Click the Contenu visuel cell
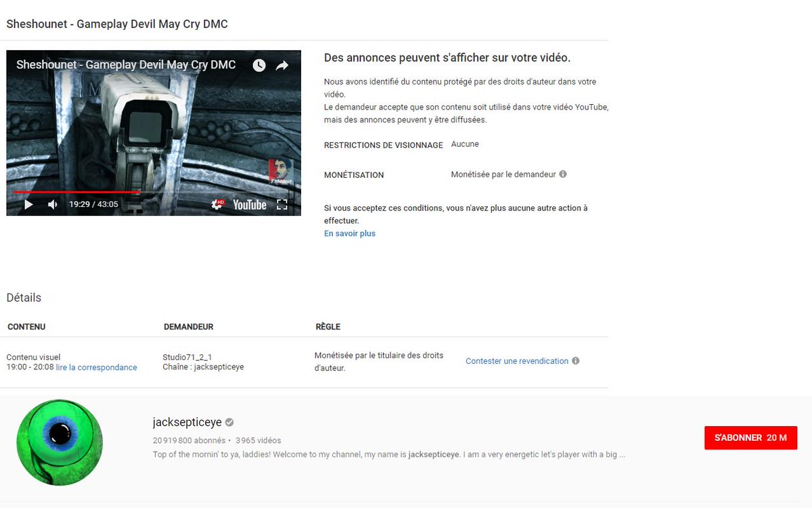Viewport: 812px width, 508px height. pyautogui.click(x=33, y=357)
